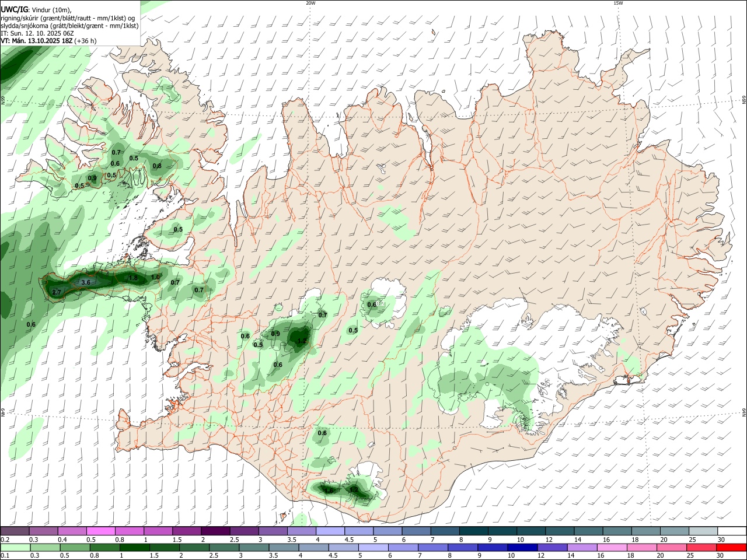Click light purple swatch between 14 and 16, bottom row

point(582,547)
